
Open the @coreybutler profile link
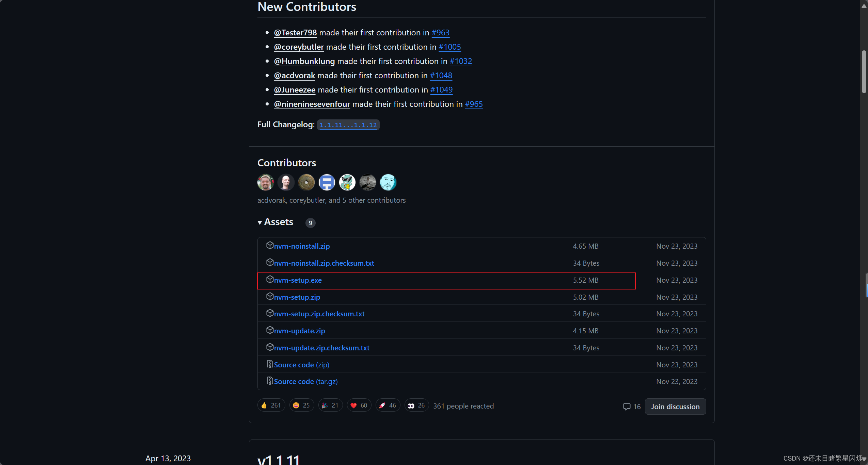299,47
